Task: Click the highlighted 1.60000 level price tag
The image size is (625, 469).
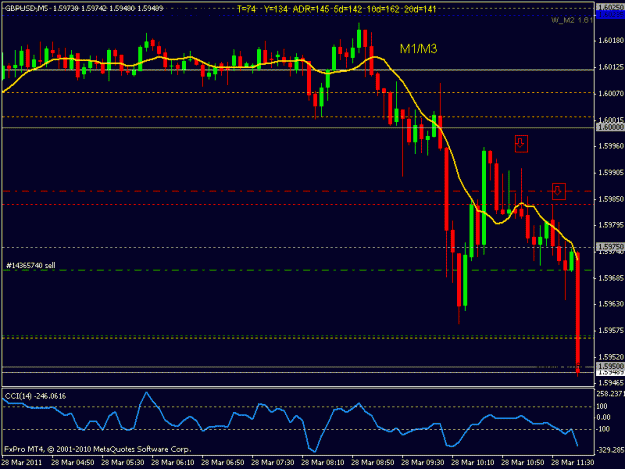Action: pyautogui.click(x=610, y=127)
